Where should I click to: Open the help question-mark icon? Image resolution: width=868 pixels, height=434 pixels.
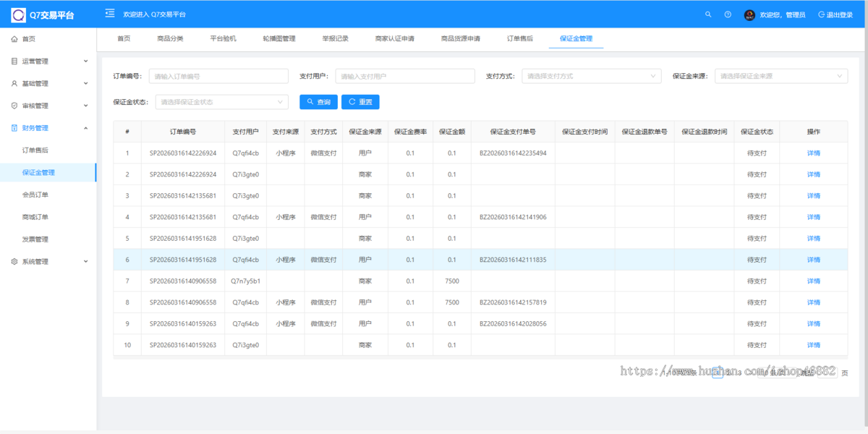tap(728, 14)
